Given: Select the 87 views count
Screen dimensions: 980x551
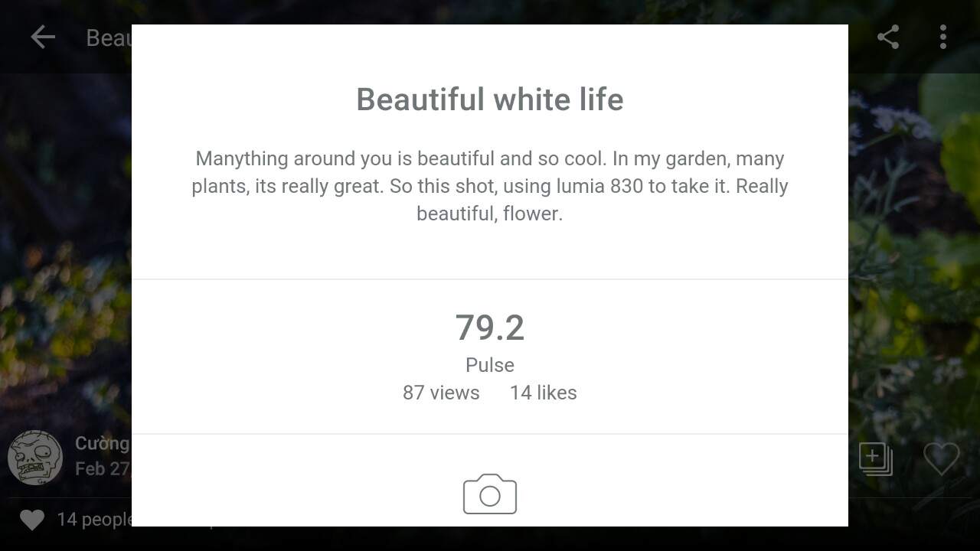Looking at the screenshot, I should tap(441, 393).
